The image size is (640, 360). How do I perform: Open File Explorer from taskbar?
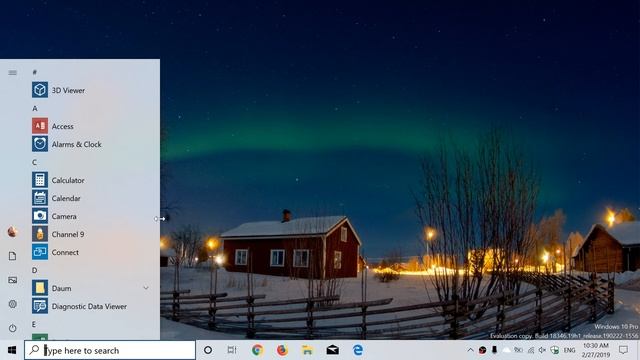307,350
